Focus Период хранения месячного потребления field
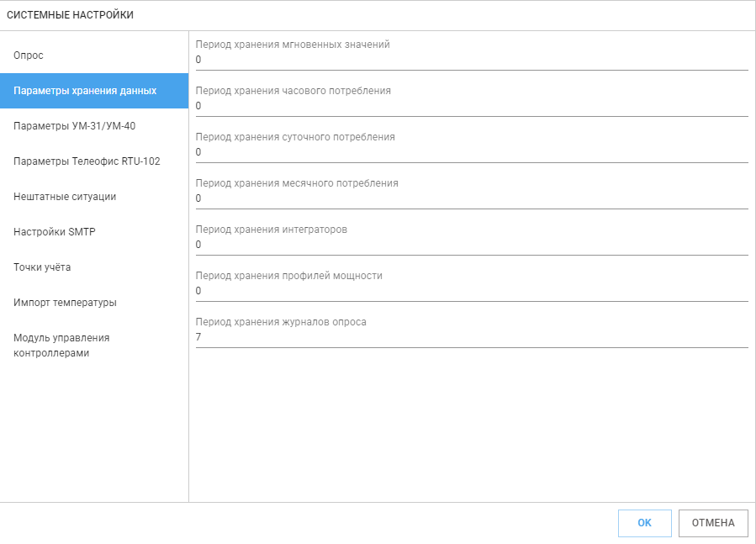 (472, 198)
